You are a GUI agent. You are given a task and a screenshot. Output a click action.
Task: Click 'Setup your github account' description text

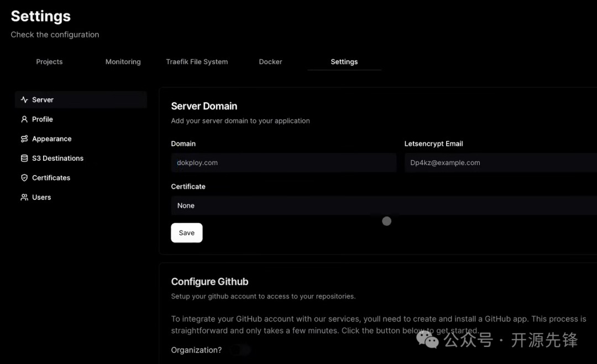[x=263, y=296]
